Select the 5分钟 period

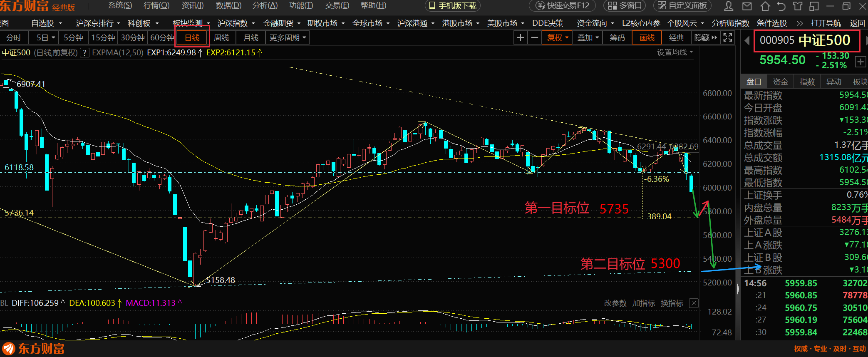coord(74,38)
